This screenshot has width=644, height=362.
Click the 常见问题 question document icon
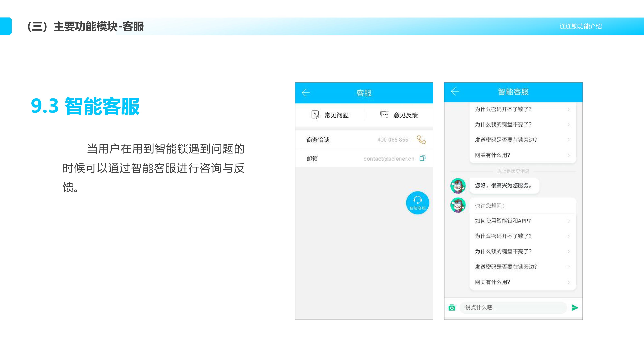[315, 115]
